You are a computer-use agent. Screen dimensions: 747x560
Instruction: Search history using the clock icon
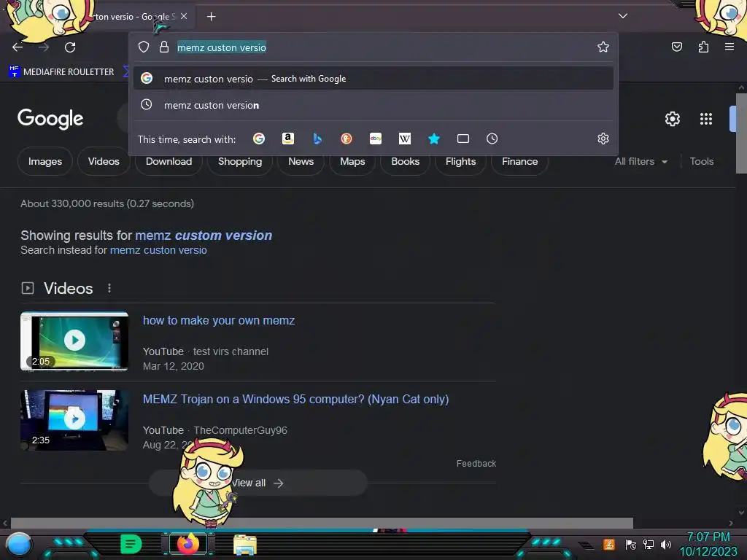[x=492, y=139]
